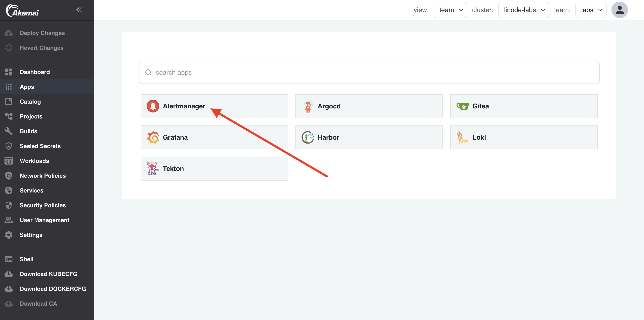This screenshot has width=644, height=320.
Task: Click the Akamai logo
Action: click(x=22, y=10)
